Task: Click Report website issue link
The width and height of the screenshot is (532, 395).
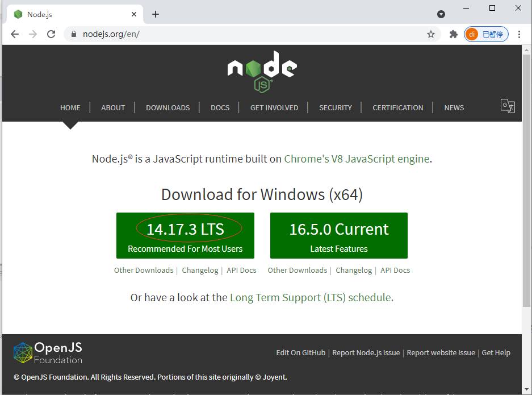Action: point(441,353)
